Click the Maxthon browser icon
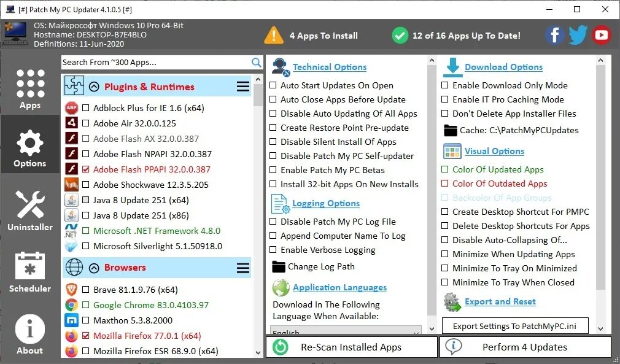 pos(72,320)
